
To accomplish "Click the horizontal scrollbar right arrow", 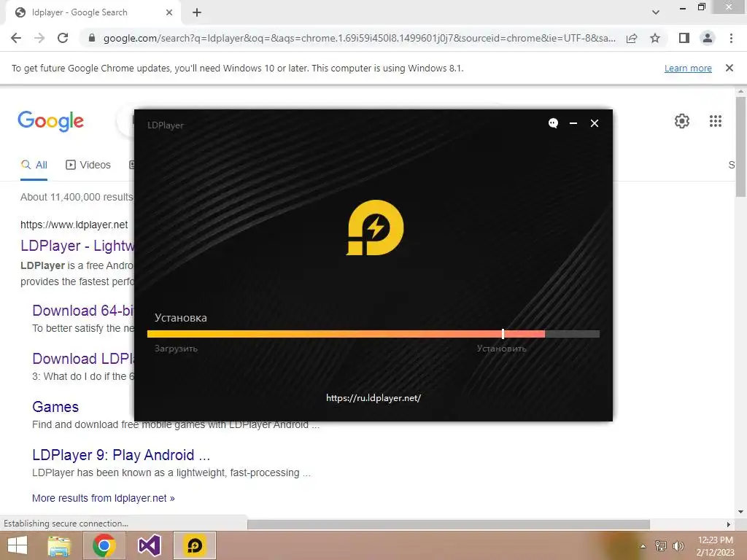I will [x=728, y=524].
